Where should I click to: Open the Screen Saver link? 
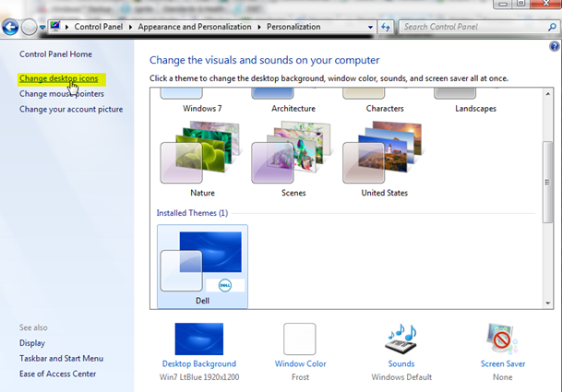(503, 364)
